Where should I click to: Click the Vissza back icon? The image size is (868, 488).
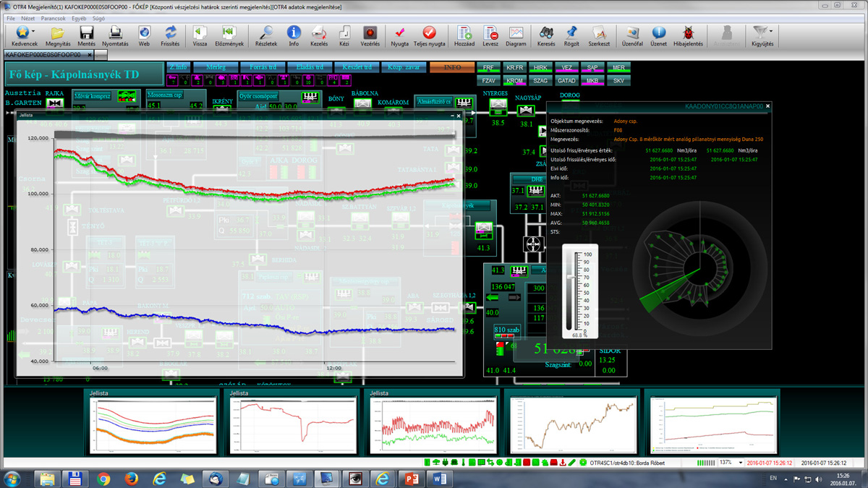click(200, 35)
